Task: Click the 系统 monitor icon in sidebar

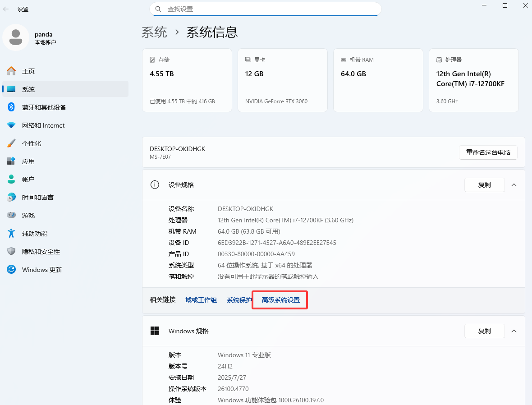Action: tap(11, 89)
